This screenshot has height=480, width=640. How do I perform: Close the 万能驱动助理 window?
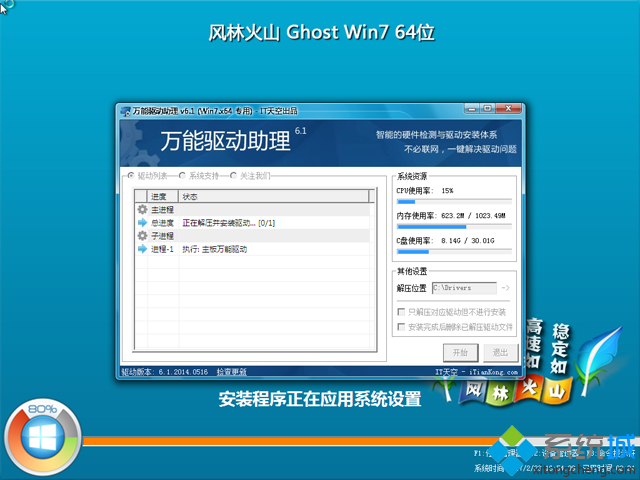click(508, 109)
